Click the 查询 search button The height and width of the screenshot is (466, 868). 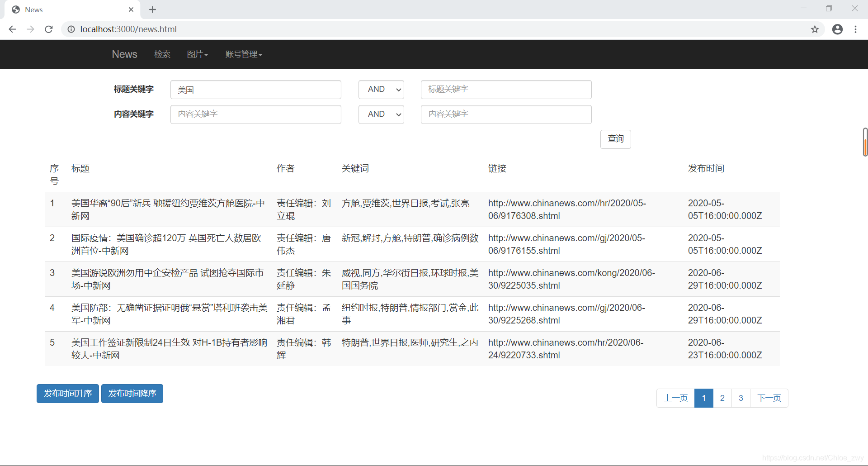tap(616, 139)
